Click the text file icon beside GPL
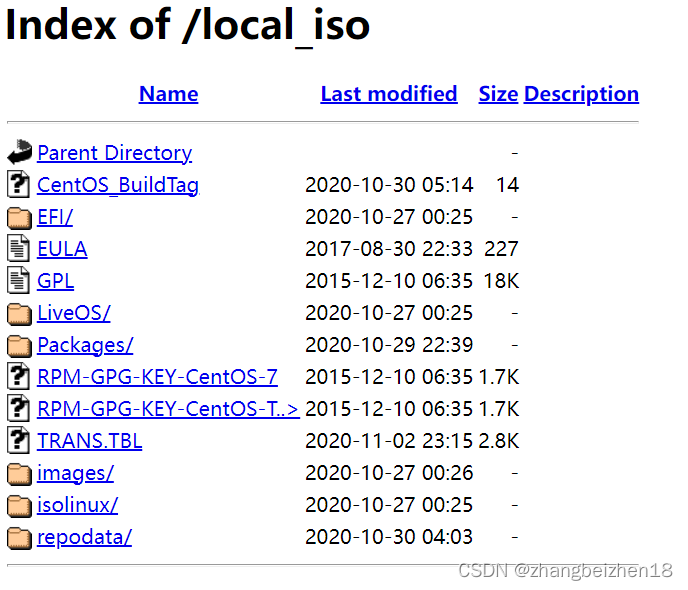Viewport: 688px width, 590px height. (19, 281)
